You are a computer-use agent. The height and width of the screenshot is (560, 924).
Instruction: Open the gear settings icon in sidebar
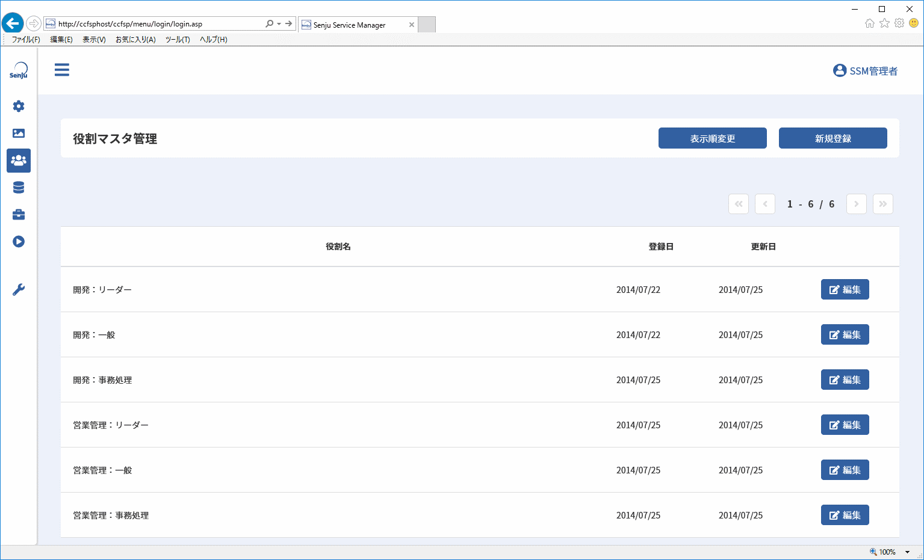[19, 106]
